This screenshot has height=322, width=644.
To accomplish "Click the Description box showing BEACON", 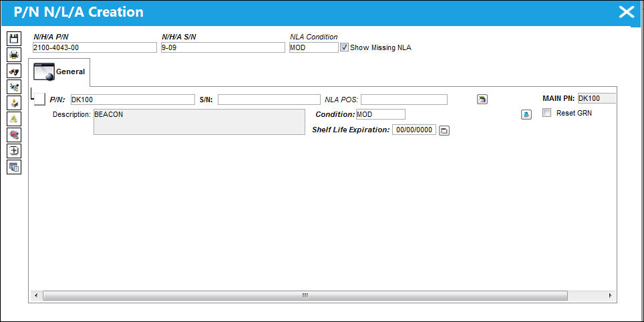I will coord(199,122).
